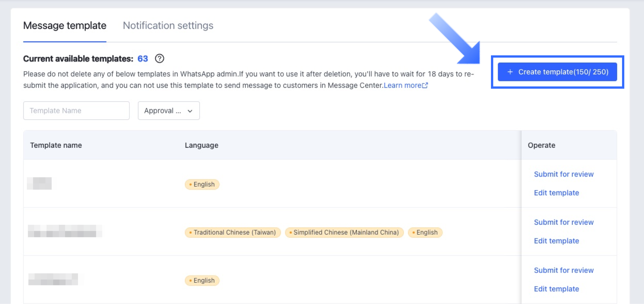Edit template in the second row
Screen dimensions: 644x304
(x=556, y=241)
